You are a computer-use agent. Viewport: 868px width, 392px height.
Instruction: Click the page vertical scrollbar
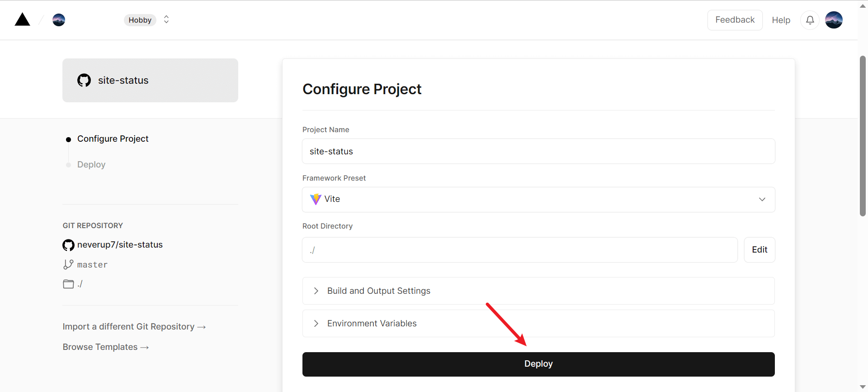pyautogui.click(x=863, y=136)
